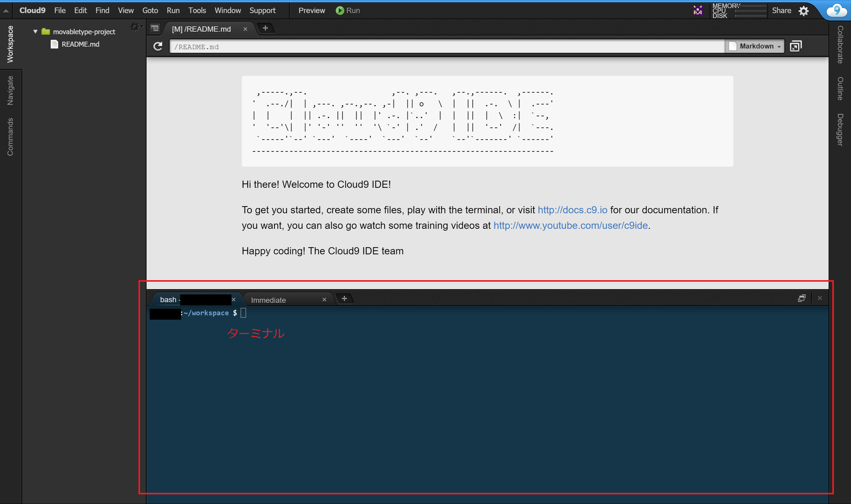Close the console panel

coord(820,298)
